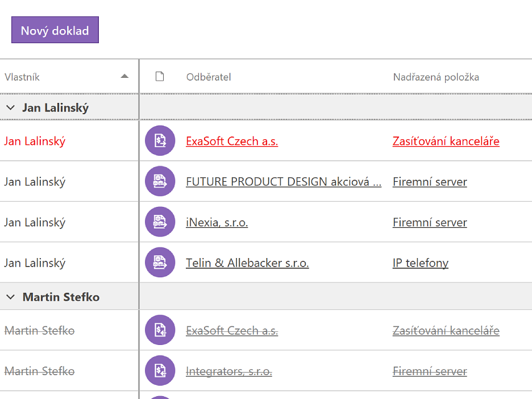Open iNexia, s.r.o. link
532x399 pixels.
217,222
